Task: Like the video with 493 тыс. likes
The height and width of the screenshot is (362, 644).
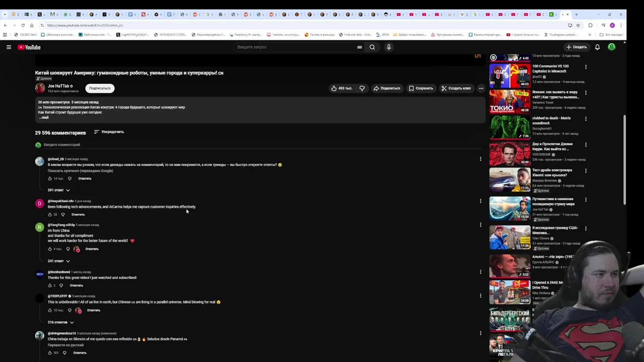Action: point(342,88)
